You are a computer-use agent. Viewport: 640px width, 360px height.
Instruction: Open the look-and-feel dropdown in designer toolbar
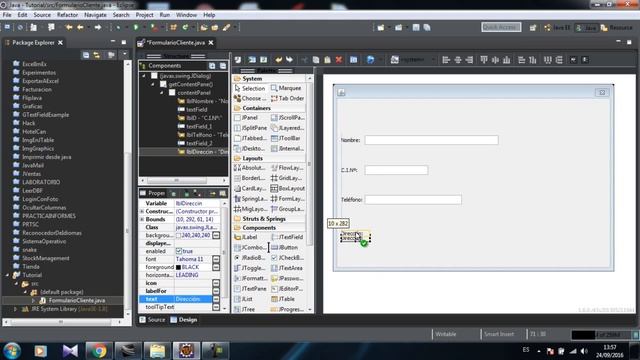pyautogui.click(x=433, y=60)
